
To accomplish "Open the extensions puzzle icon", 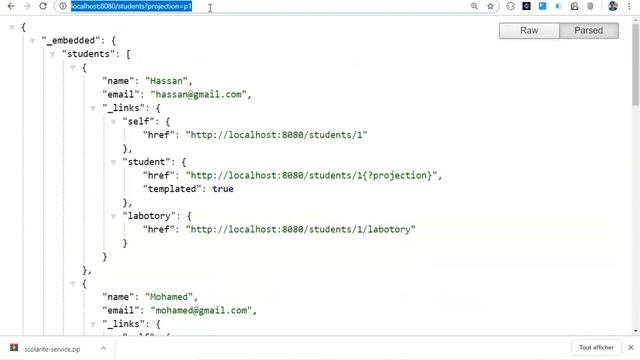I will [x=574, y=6].
